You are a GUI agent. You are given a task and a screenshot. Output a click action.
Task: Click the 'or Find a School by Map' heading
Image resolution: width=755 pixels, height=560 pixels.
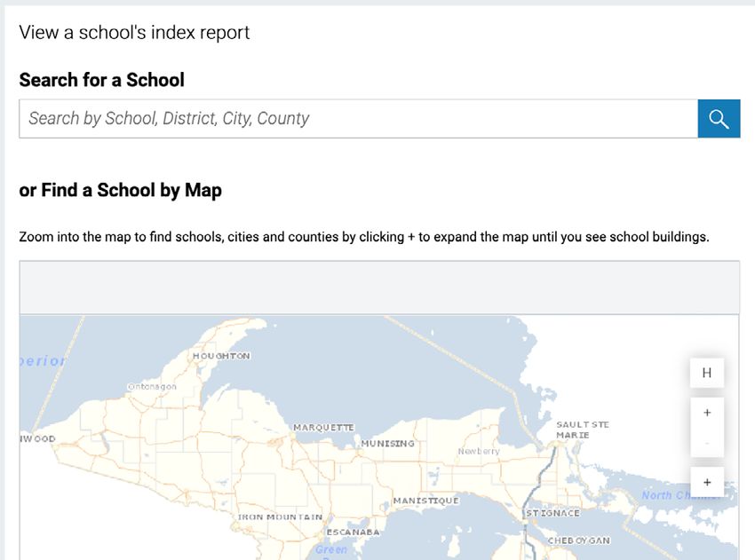point(121,191)
